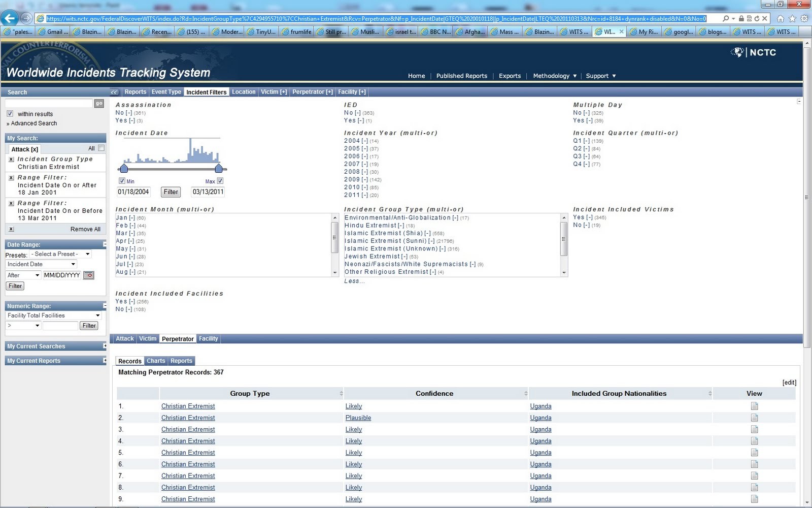Open the calendar date picker icon
This screenshot has width=812, height=508.
(88, 275)
